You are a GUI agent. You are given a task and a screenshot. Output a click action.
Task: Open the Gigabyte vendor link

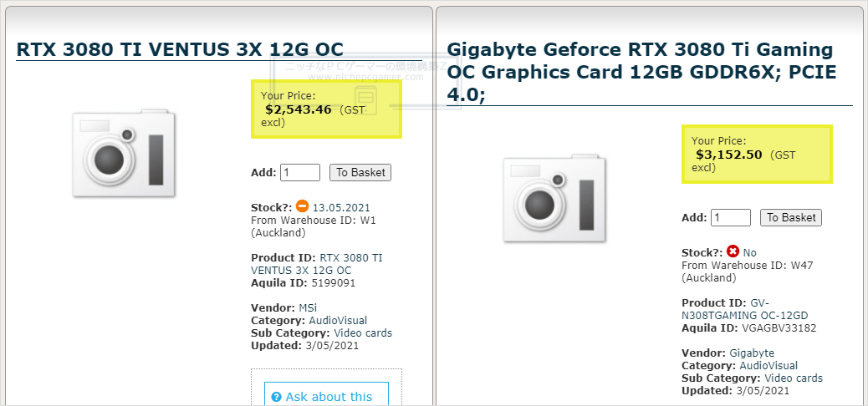[752, 353]
